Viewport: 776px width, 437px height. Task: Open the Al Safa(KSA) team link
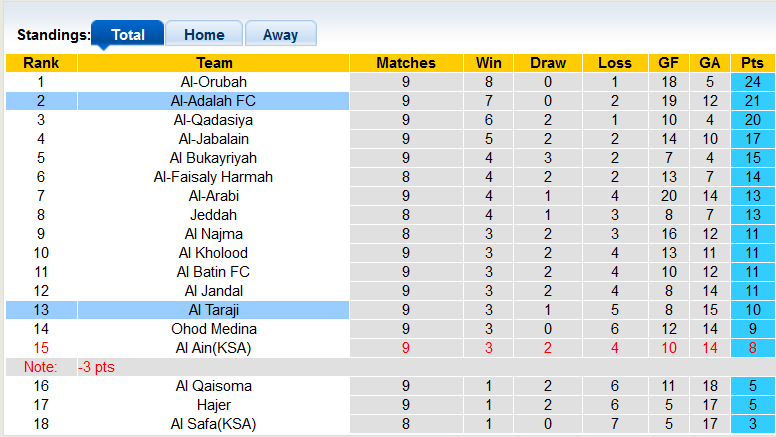point(213,424)
